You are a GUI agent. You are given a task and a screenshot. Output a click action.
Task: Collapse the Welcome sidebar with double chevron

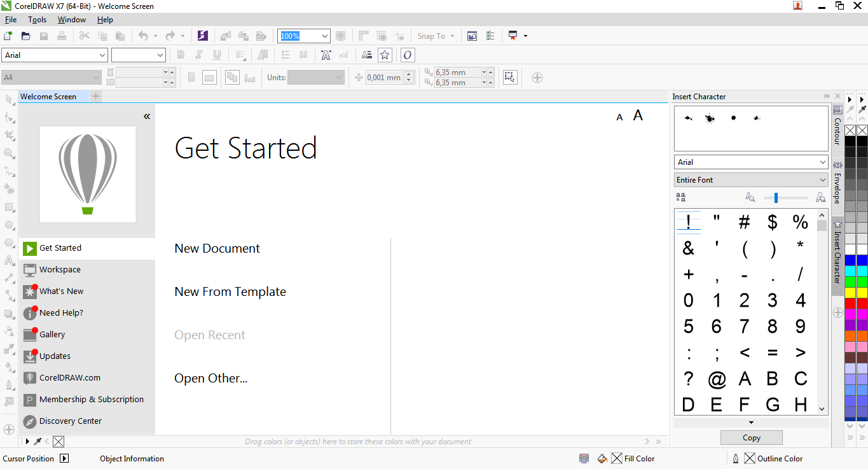[147, 116]
